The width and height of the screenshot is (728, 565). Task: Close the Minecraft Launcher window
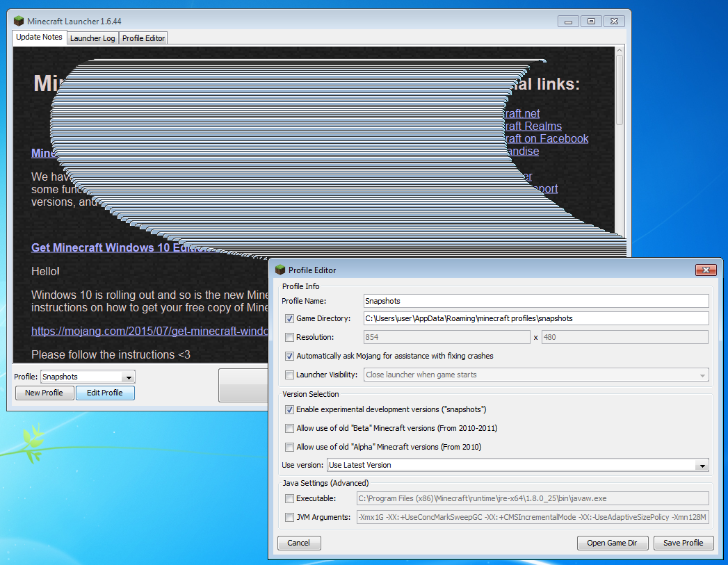coord(614,21)
